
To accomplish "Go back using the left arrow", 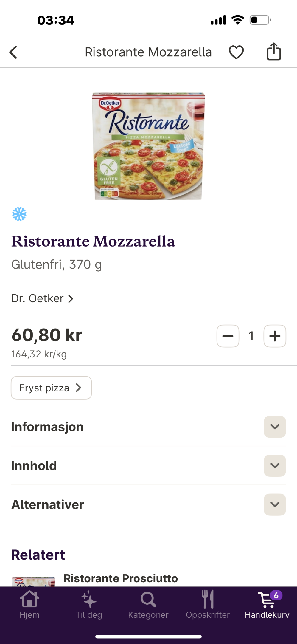I will pyautogui.click(x=13, y=52).
